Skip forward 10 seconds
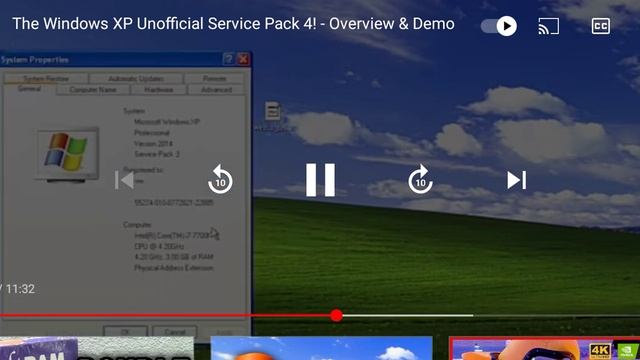The width and height of the screenshot is (640, 360). pos(420,180)
